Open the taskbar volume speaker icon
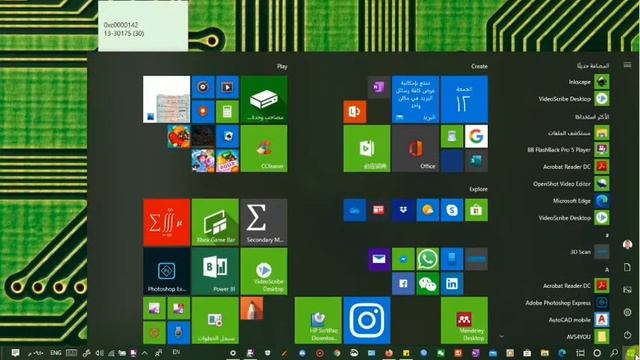 click(x=99, y=353)
